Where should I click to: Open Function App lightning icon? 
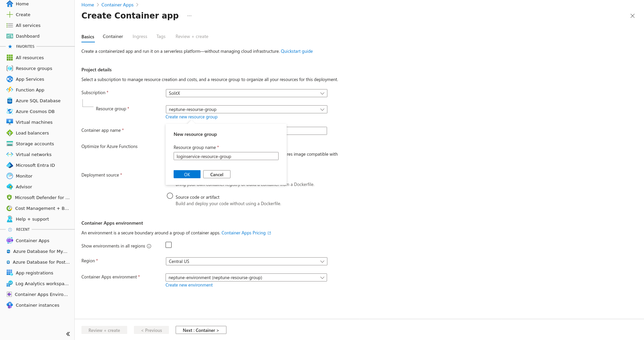[10, 90]
